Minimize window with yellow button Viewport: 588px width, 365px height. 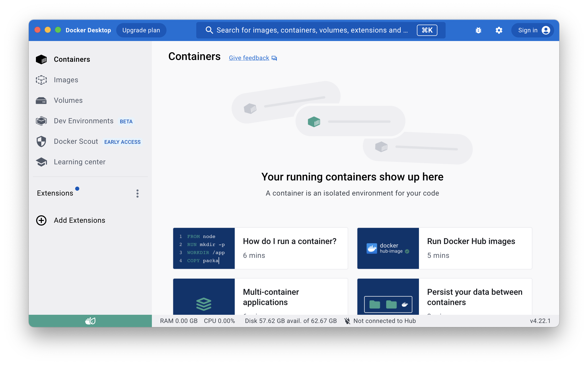coord(48,30)
